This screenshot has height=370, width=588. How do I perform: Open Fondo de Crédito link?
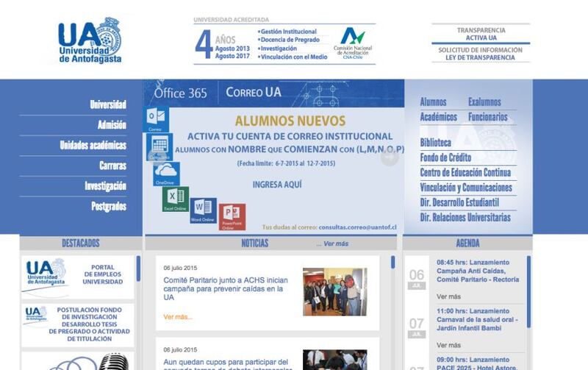point(445,157)
